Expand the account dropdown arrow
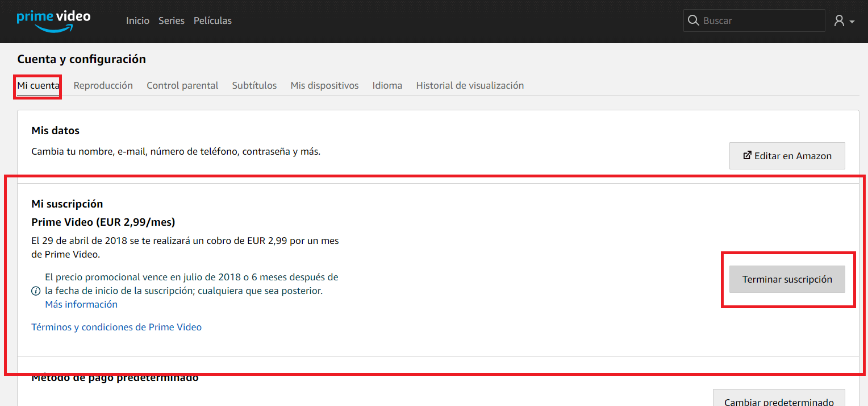Screen dimensions: 868x406 852,22
